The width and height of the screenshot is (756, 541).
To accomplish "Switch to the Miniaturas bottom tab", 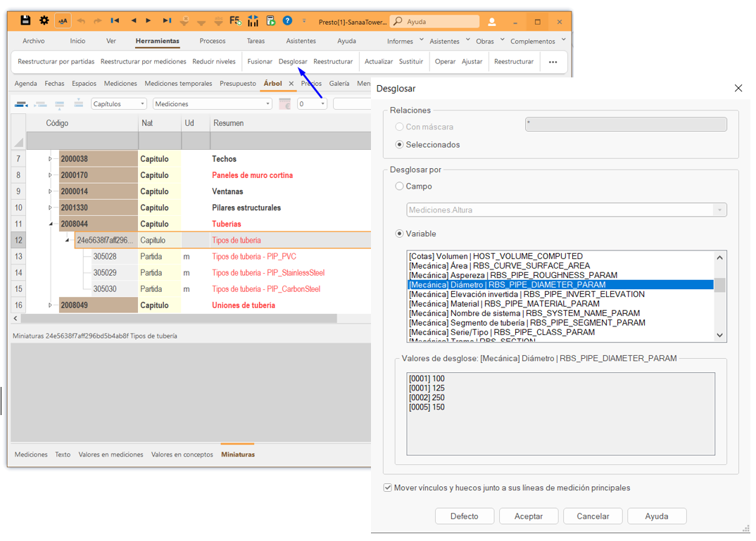I will click(x=238, y=454).
